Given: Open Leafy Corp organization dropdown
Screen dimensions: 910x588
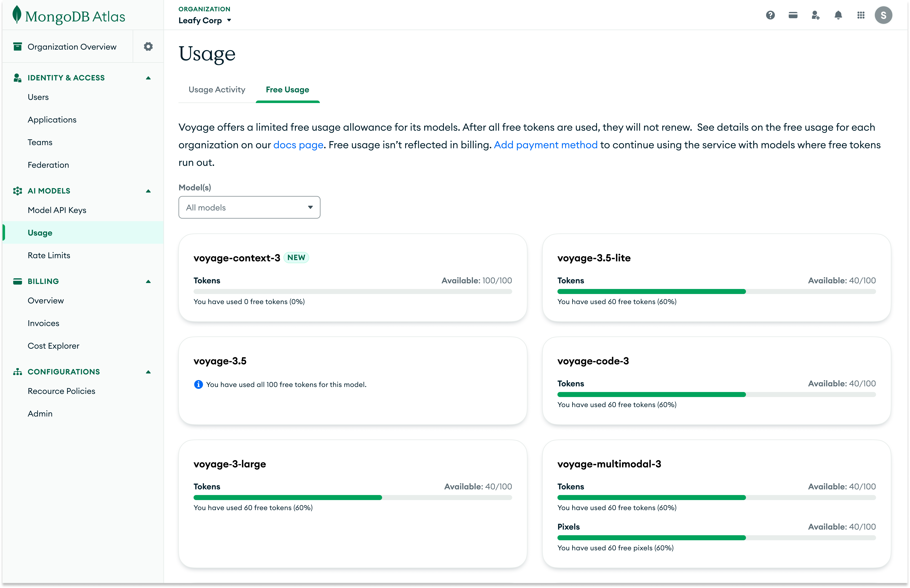Looking at the screenshot, I should (205, 21).
